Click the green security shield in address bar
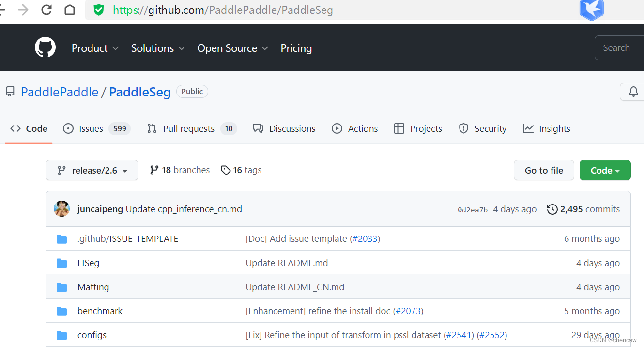This screenshot has height=347, width=644. [x=99, y=10]
